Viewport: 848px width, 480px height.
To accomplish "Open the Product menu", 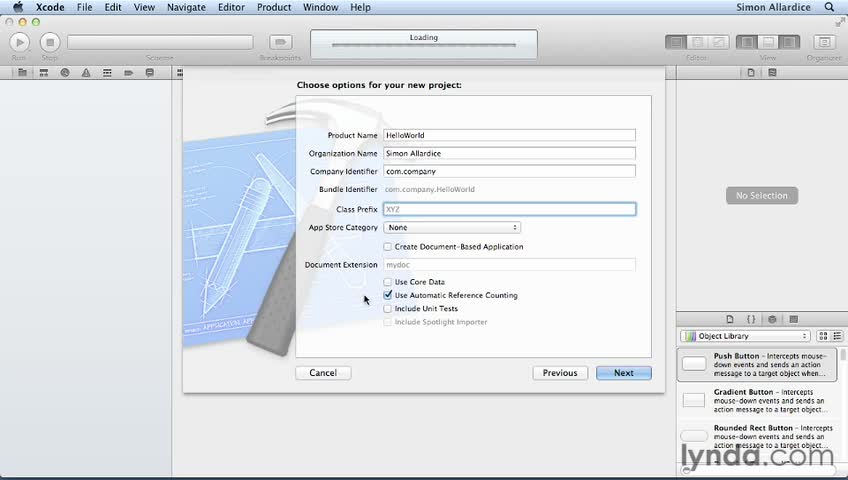I will pyautogui.click(x=274, y=7).
